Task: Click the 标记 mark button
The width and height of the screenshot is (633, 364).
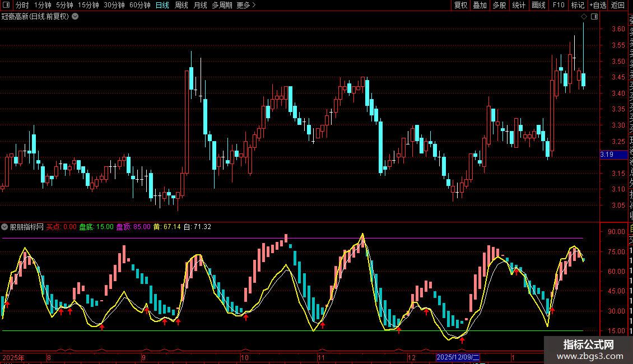Action: 578,5
